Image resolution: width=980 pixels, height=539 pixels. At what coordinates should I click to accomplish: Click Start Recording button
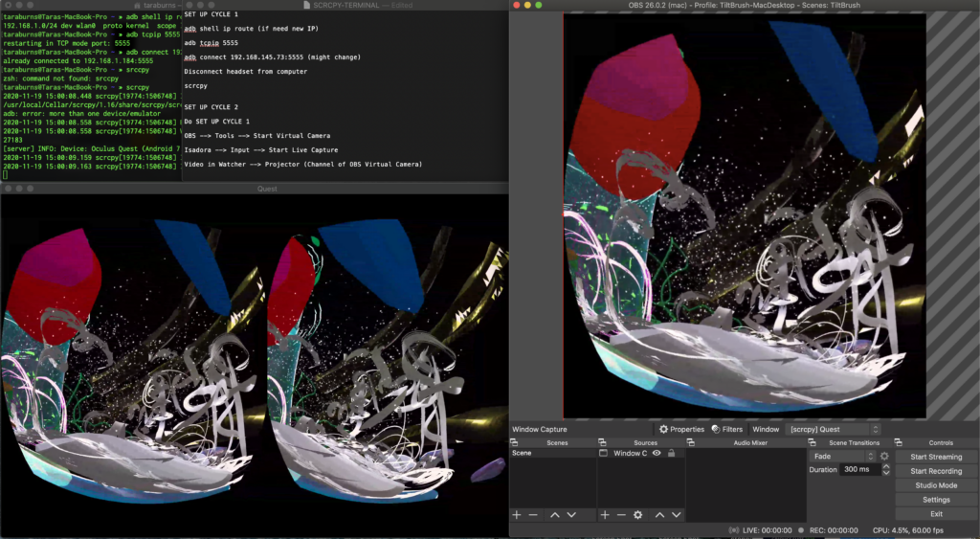click(x=936, y=471)
